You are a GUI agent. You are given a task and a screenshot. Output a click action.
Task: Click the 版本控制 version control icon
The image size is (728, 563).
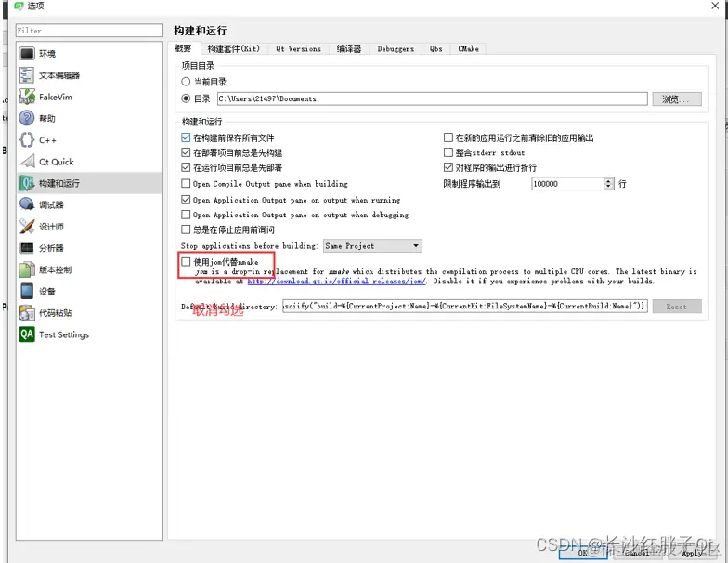pyautogui.click(x=27, y=269)
